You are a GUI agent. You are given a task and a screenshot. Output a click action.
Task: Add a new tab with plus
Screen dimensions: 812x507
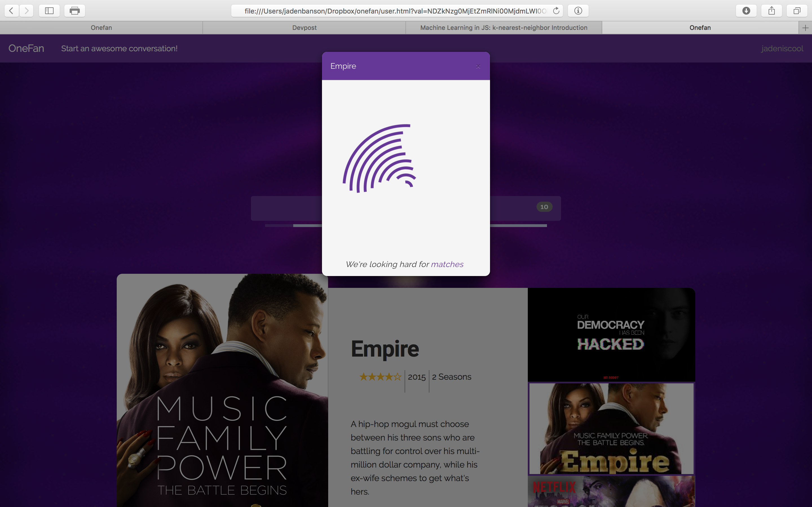click(x=805, y=28)
